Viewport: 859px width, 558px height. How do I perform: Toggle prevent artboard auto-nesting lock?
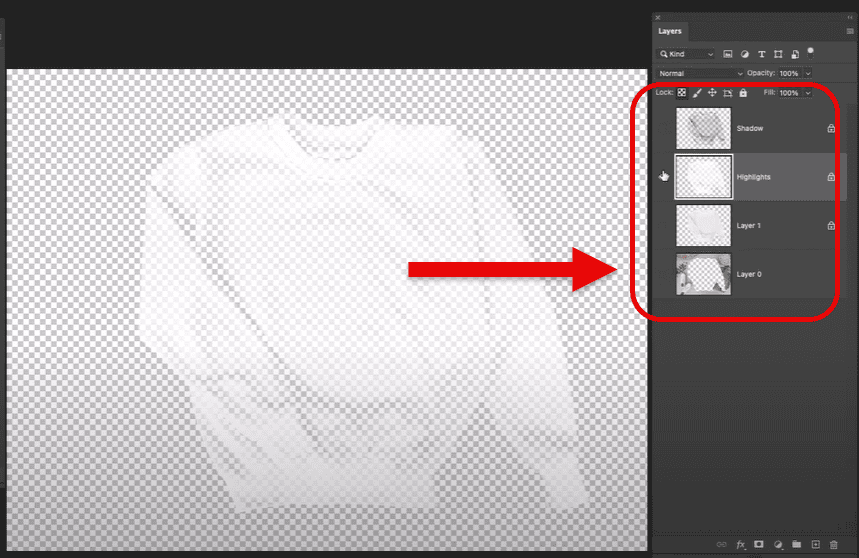[728, 93]
